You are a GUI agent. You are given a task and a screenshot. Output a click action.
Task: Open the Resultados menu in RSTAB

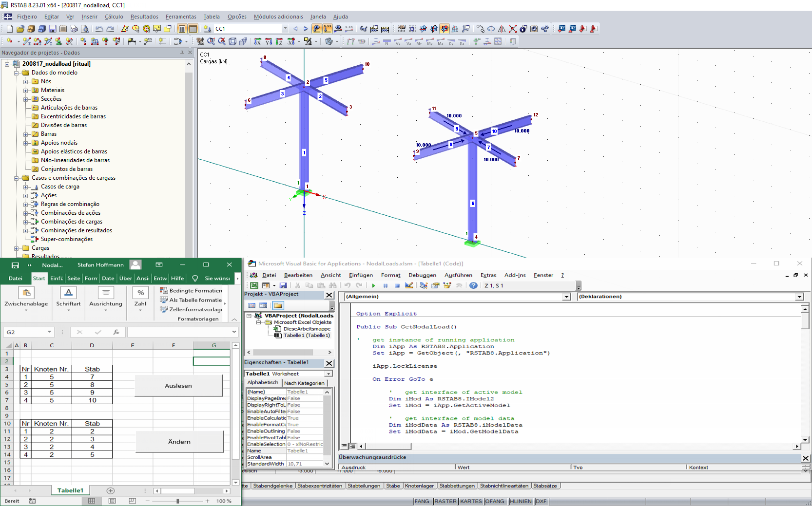click(144, 17)
